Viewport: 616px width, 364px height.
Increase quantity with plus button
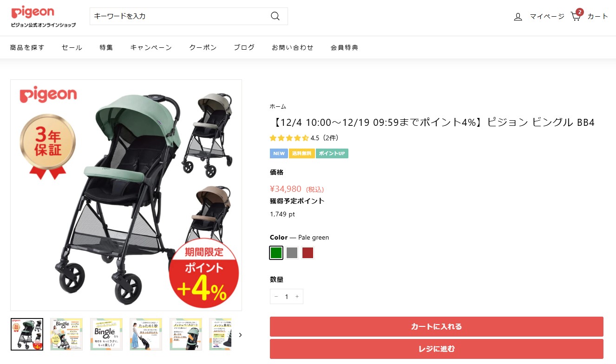pyautogui.click(x=297, y=297)
